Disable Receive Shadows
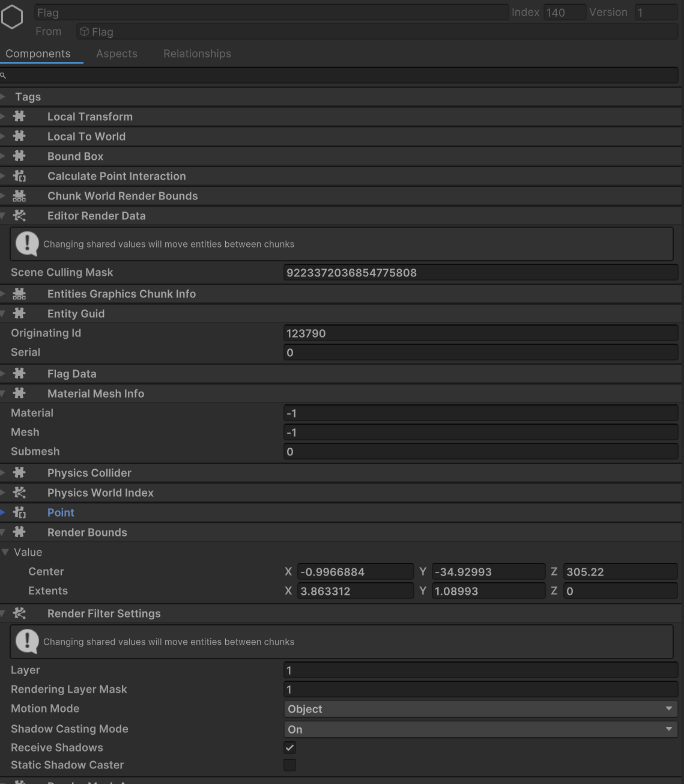The image size is (684, 784). [289, 747]
